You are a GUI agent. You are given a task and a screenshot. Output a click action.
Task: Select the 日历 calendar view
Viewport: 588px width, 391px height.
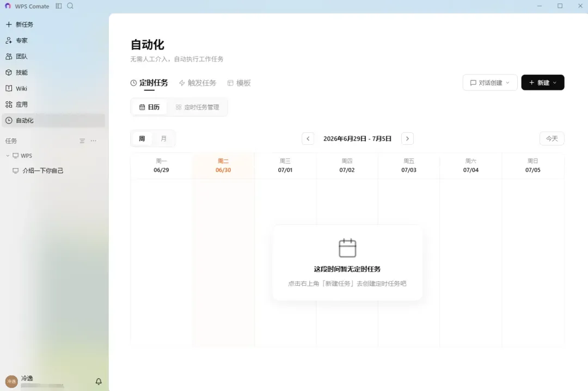point(149,107)
